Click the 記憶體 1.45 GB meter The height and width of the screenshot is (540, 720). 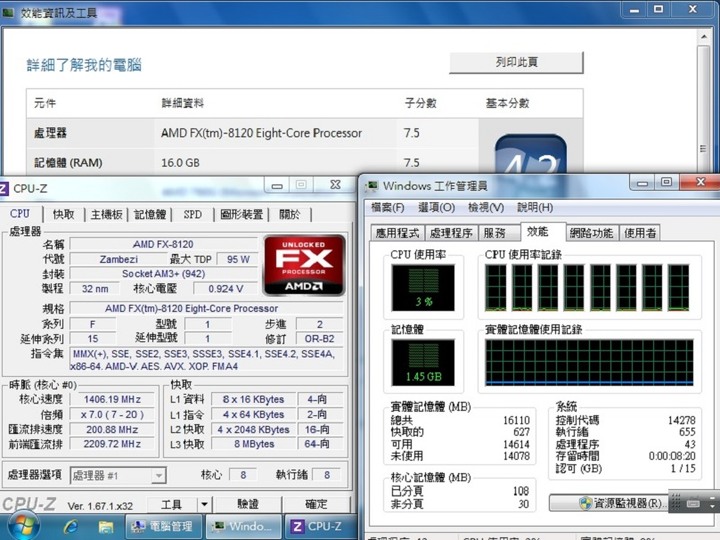(423, 363)
